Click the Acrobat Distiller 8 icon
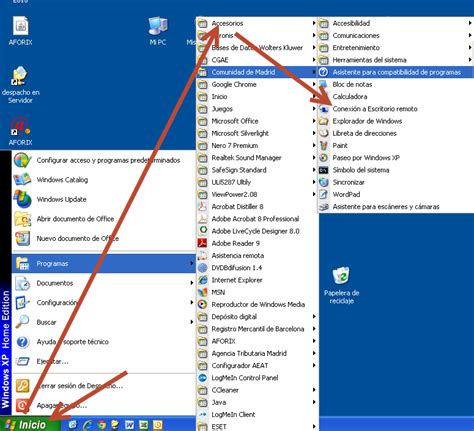Image resolution: width=474 pixels, height=431 pixels. (203, 207)
